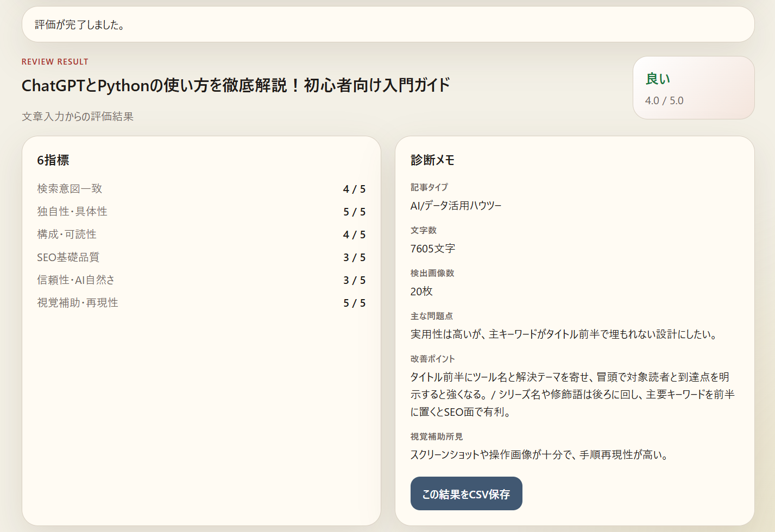Click the 視覚補助所見 finding text about screenshots

[x=539, y=455]
